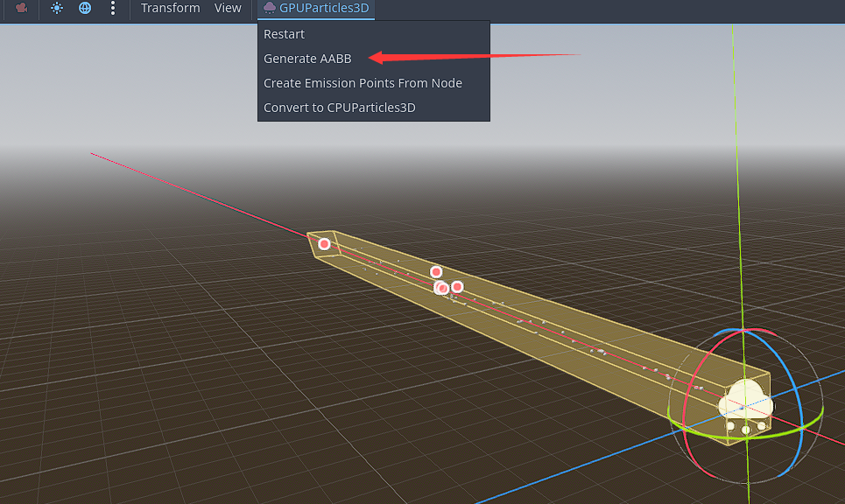Choose Restart from the particles menu

coord(373,34)
